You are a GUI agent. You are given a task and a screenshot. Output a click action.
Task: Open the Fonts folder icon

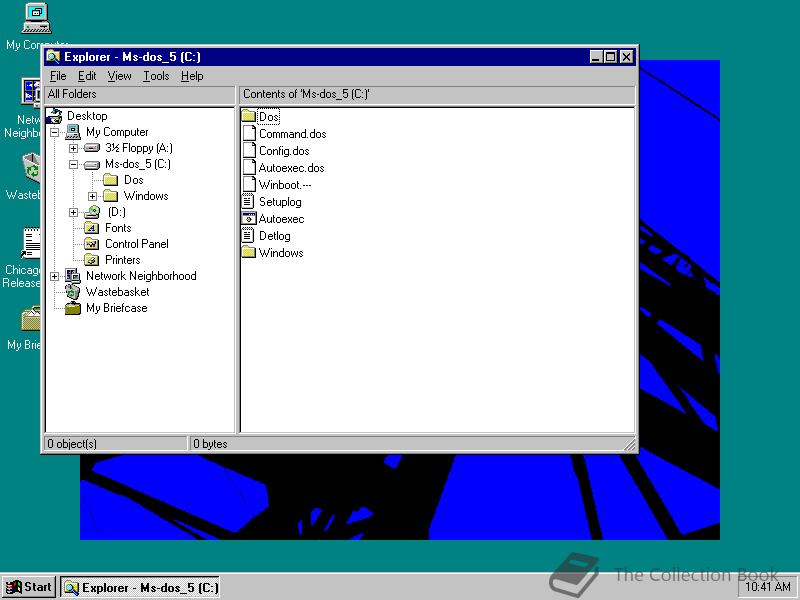91,228
